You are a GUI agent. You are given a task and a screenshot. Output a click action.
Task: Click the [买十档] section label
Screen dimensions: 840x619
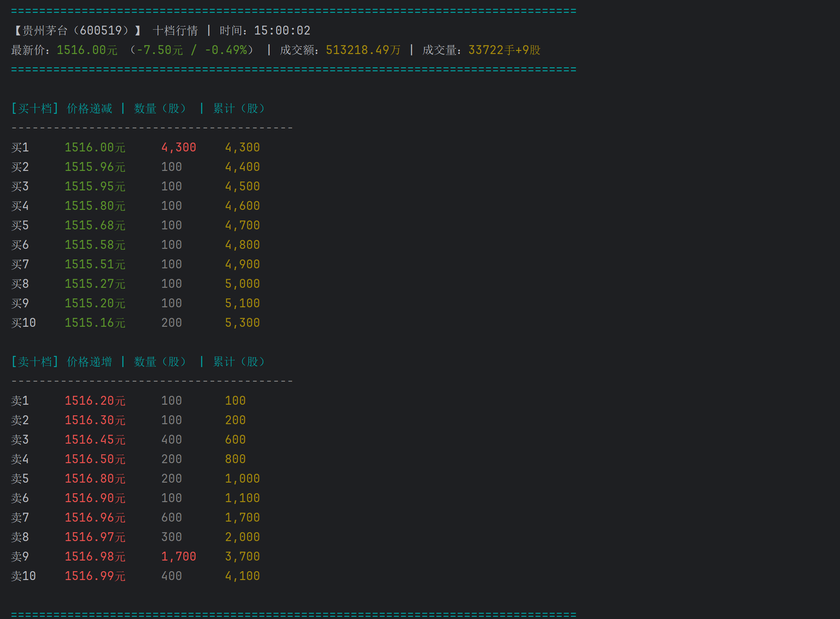(35, 109)
